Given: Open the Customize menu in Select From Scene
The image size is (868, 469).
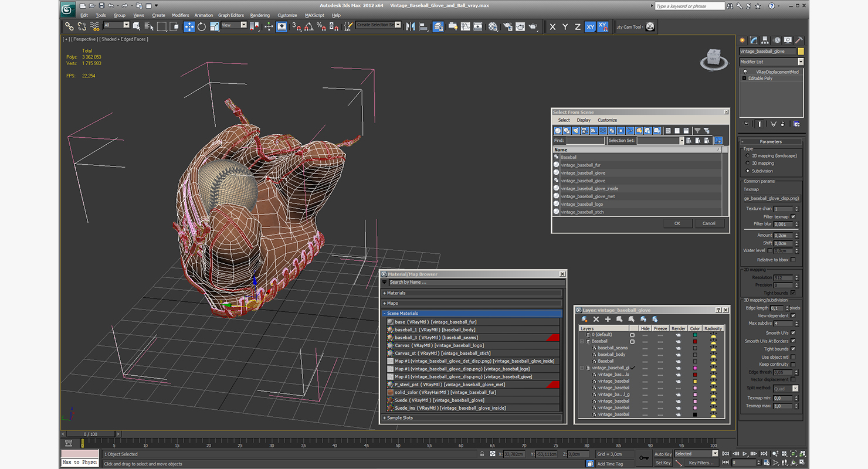Looking at the screenshot, I should coord(608,120).
